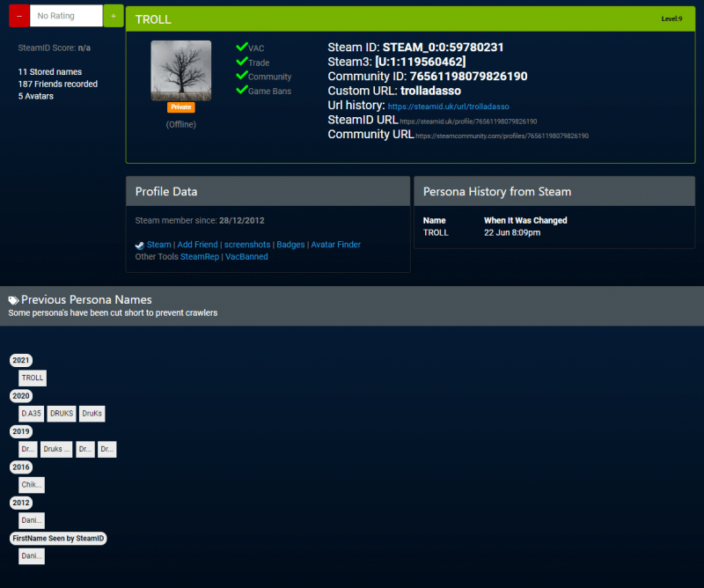This screenshot has height=588, width=704.
Task: Click the green plus rating button
Action: tap(114, 16)
